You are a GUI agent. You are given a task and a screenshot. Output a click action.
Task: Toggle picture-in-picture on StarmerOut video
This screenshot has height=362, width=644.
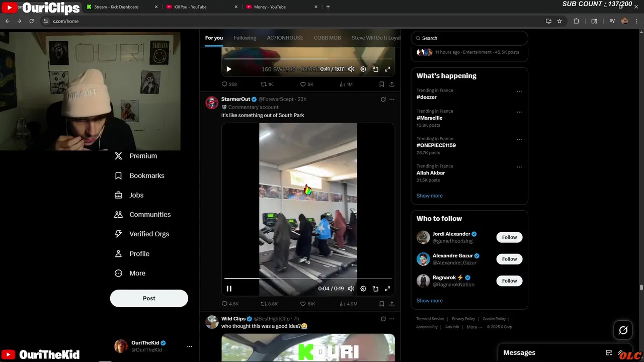pyautogui.click(x=375, y=289)
